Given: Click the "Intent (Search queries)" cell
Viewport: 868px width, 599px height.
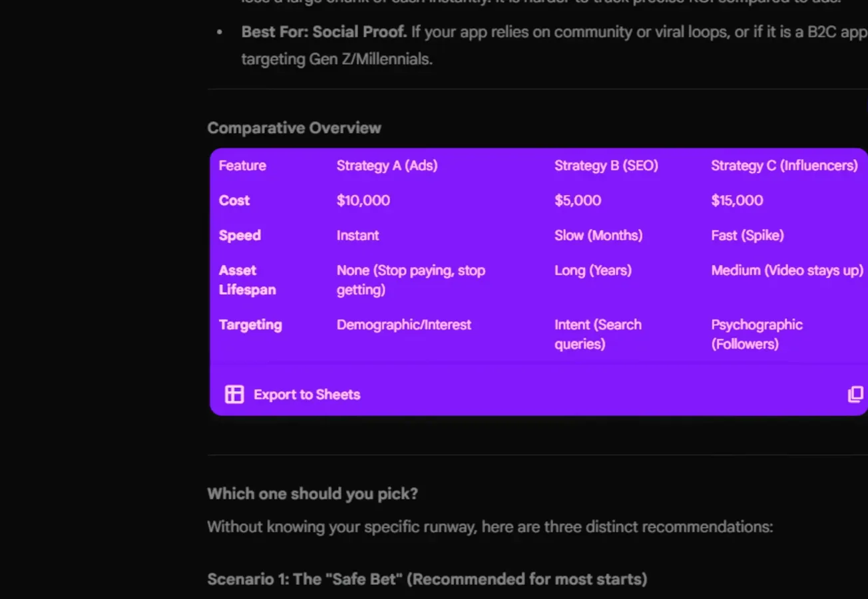Looking at the screenshot, I should tap(598, 334).
